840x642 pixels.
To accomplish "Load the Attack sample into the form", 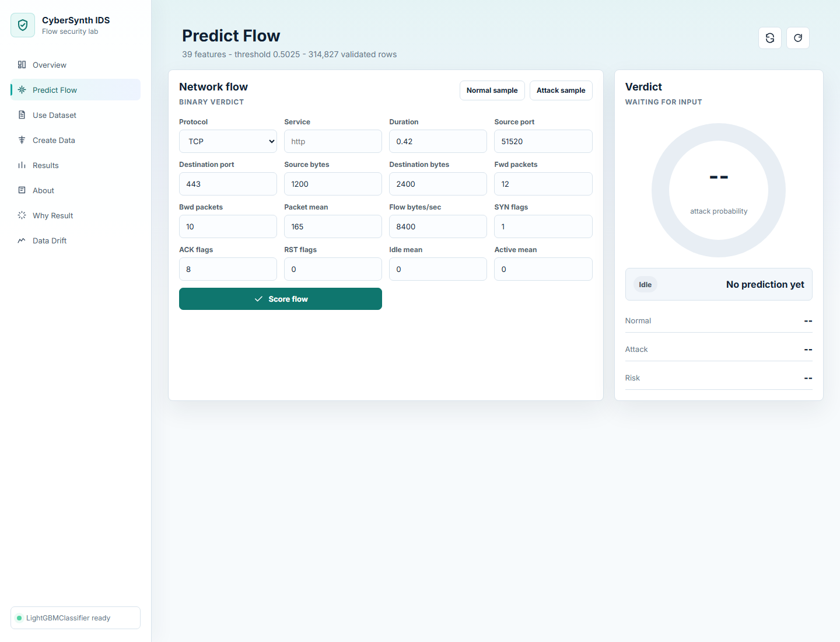I will click(561, 90).
